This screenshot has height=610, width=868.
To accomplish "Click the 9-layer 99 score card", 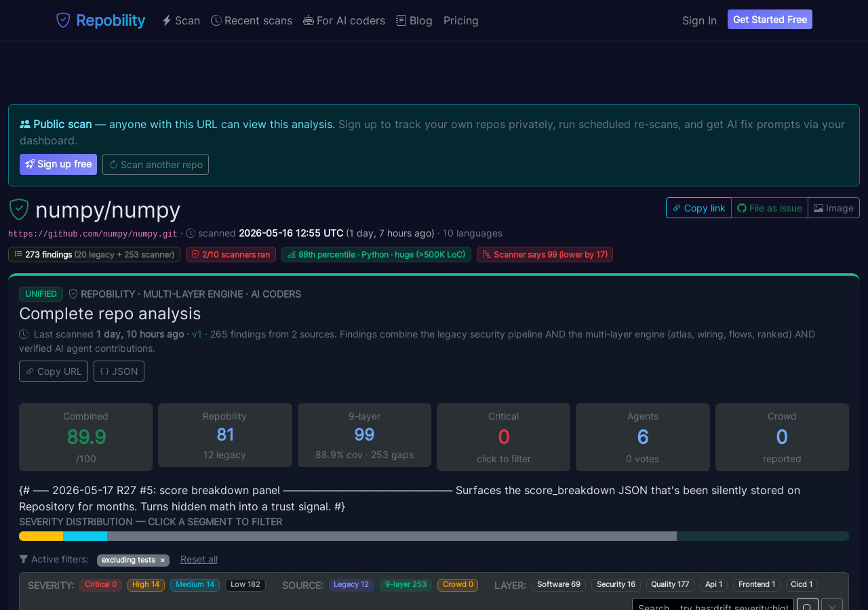I will tap(364, 435).
